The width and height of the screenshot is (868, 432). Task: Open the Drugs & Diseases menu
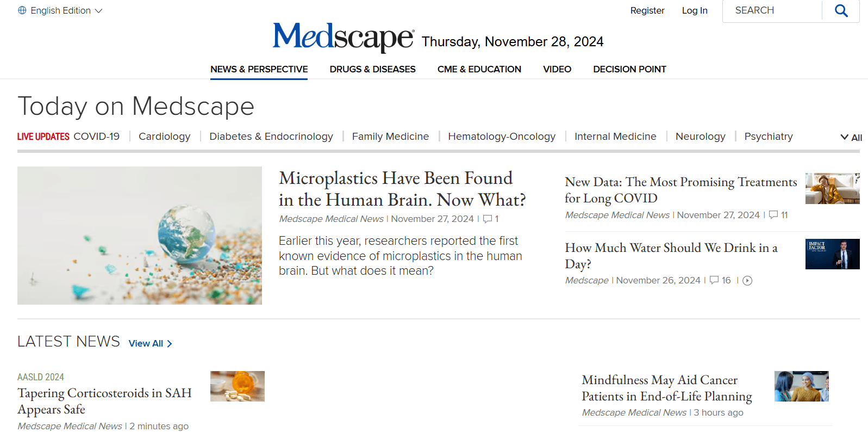tap(372, 69)
